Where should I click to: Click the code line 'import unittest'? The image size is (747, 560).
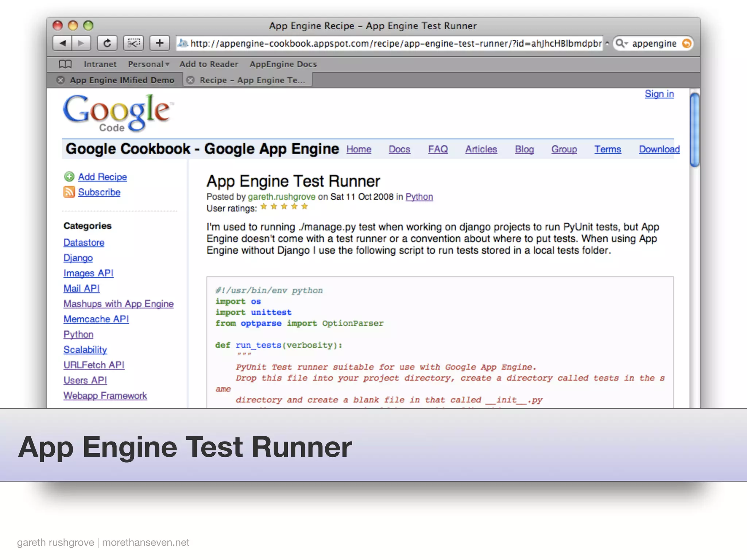click(x=253, y=312)
